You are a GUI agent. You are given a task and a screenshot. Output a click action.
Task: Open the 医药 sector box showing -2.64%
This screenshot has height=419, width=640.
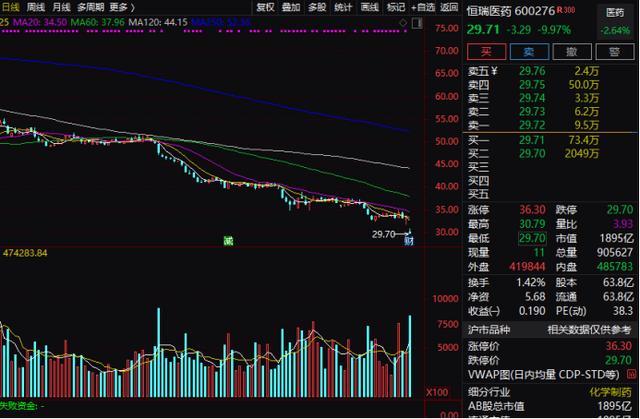[615, 22]
